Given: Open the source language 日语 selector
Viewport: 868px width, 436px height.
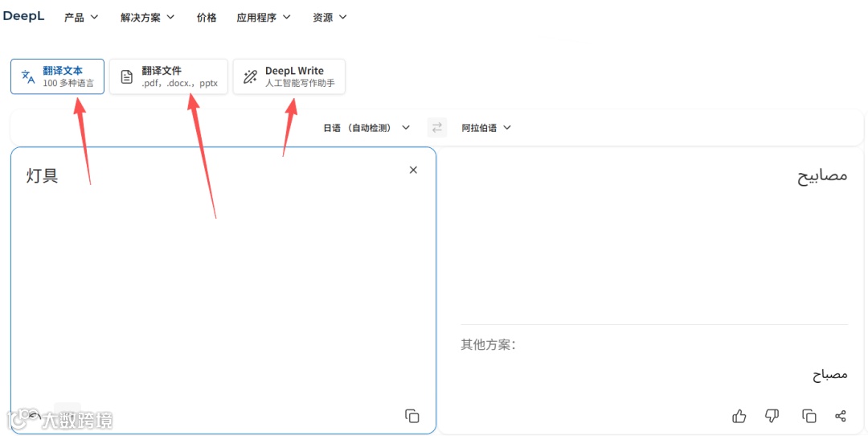Looking at the screenshot, I should 366,128.
